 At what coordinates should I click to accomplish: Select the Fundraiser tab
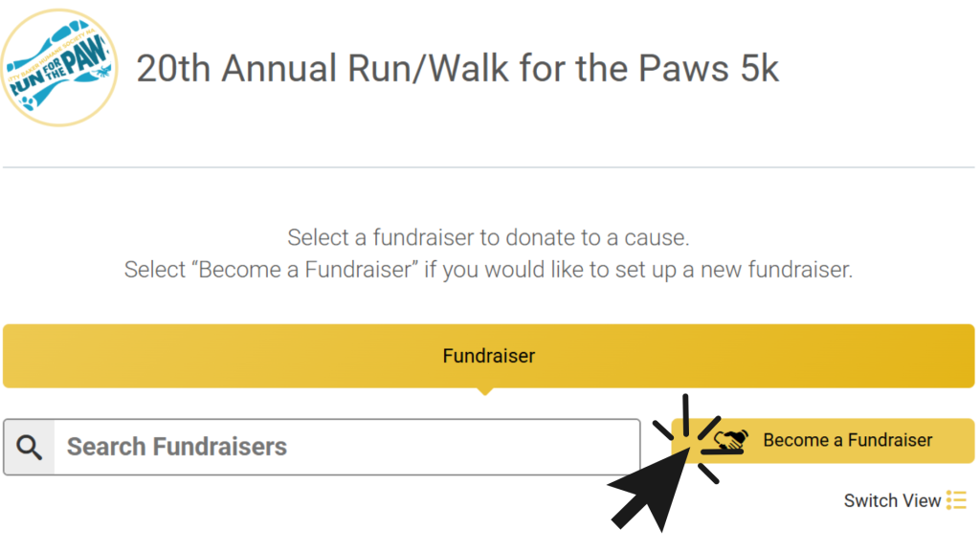488,356
